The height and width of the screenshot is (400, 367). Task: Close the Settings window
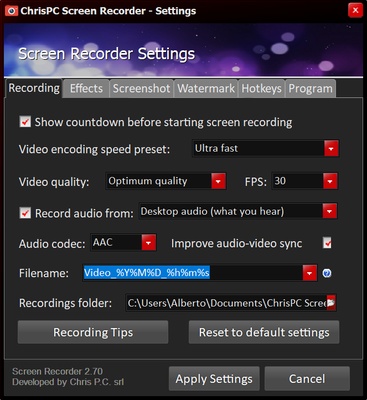pyautogui.click(x=355, y=10)
